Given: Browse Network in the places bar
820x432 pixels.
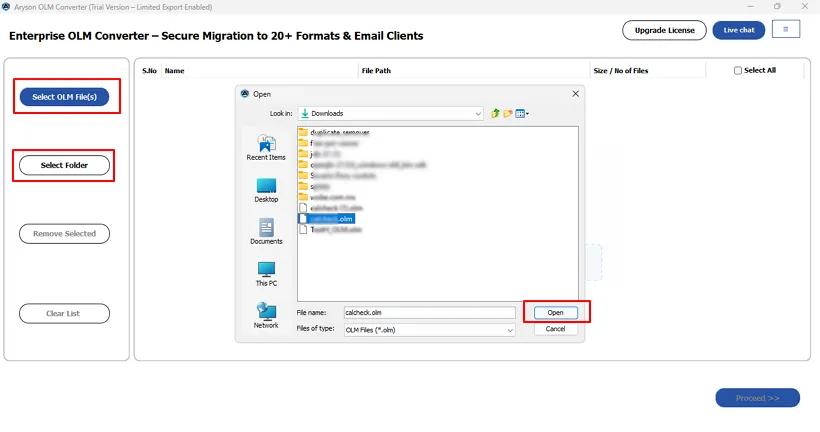Looking at the screenshot, I should pos(266,315).
